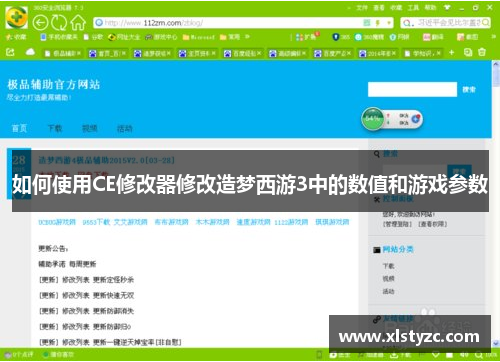Expand the bookmarks bar overflow chevron
The width and height of the screenshot is (500, 362).
click(247, 37)
